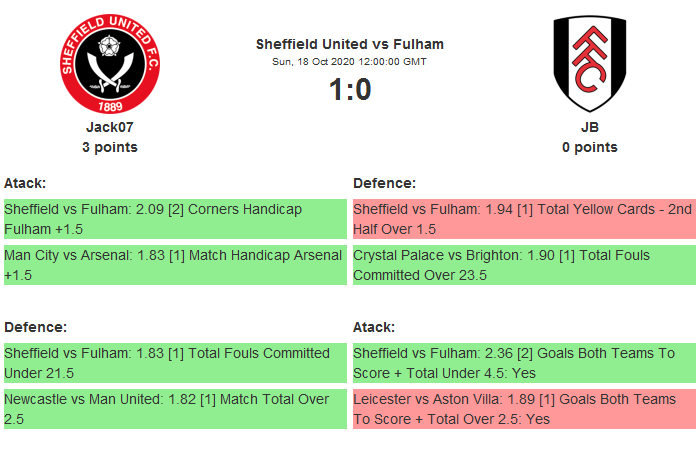Select the Leicester vs Aston Villa bet
The height and width of the screenshot is (460, 700).
(524, 409)
